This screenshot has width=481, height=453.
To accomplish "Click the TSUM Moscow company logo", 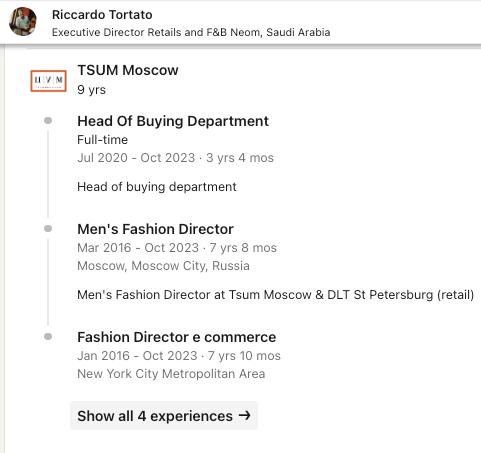I will click(x=49, y=81).
